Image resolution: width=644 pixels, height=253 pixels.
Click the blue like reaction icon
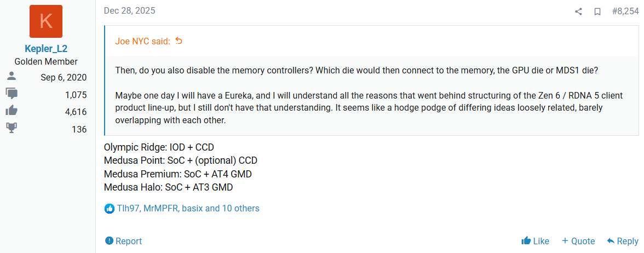point(110,209)
